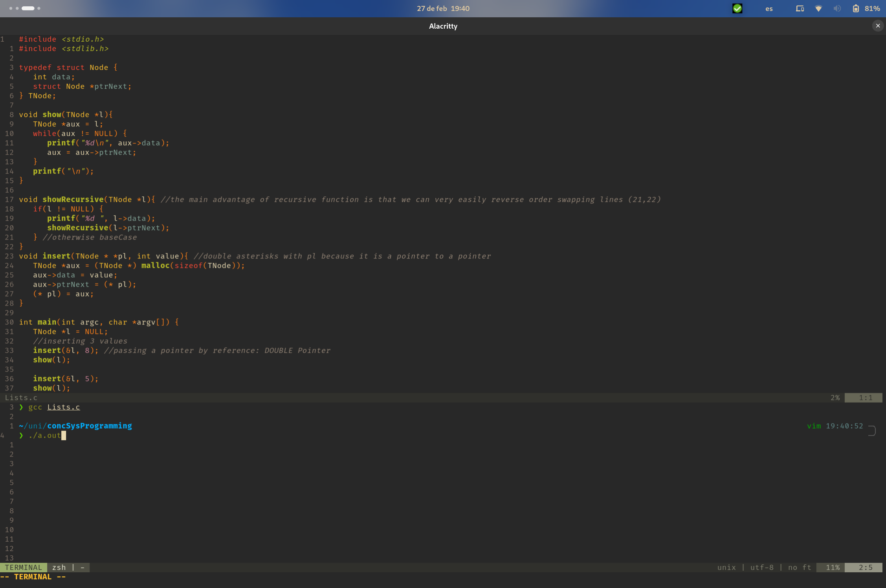Image resolution: width=886 pixels, height=588 pixels.
Task: Click the green prompt arrow before gcc
Action: click(21, 407)
